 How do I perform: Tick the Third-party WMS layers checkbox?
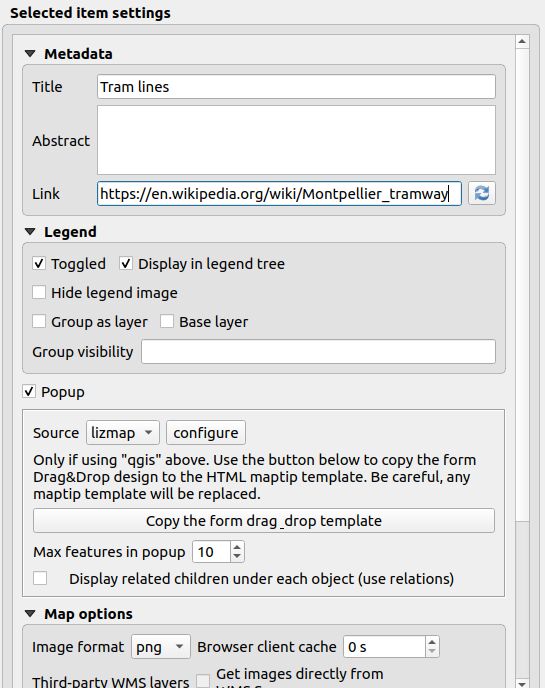click(203, 681)
